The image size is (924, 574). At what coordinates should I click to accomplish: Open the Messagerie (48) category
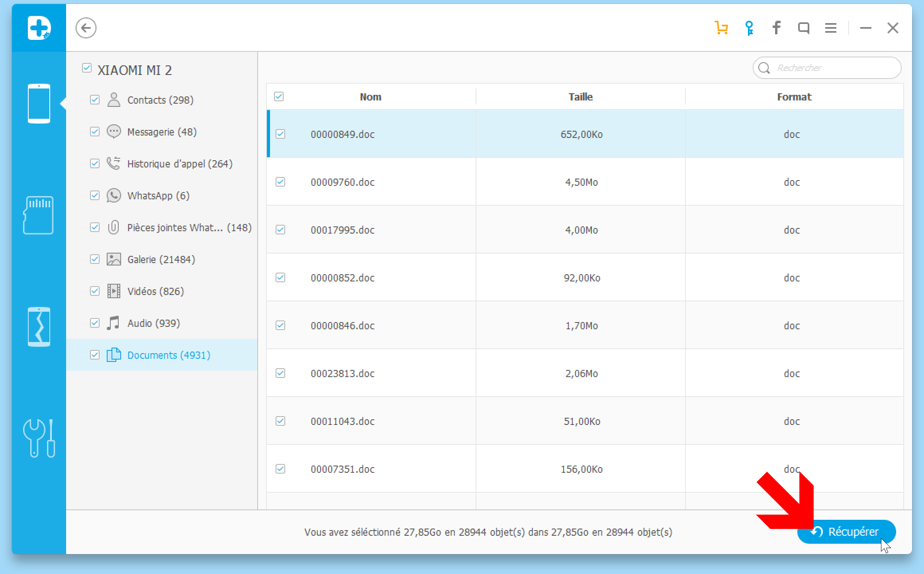(x=162, y=132)
